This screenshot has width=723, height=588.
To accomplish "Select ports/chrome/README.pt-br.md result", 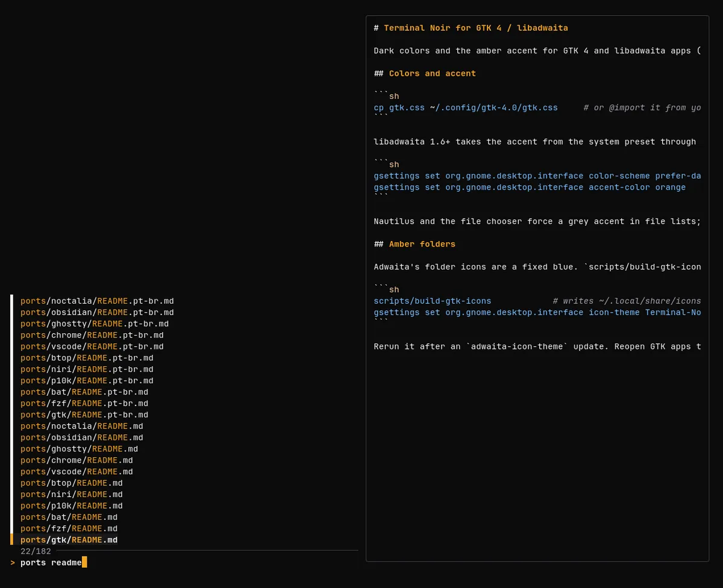I will [x=92, y=335].
